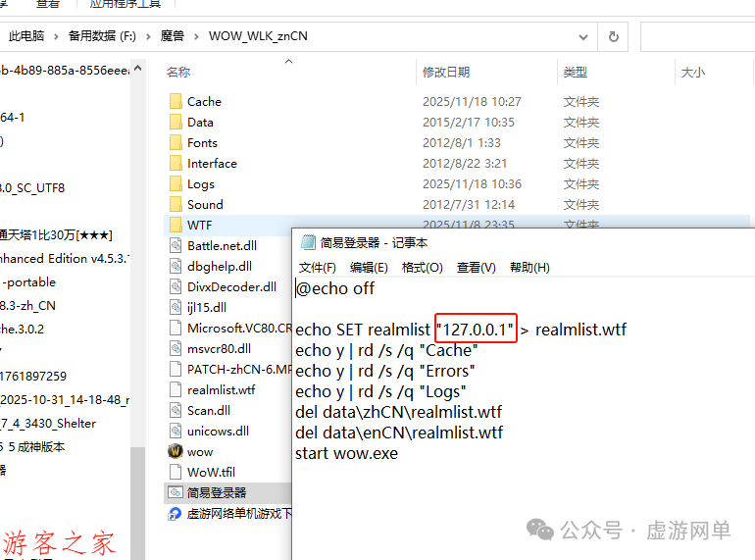The height and width of the screenshot is (560, 755).
Task: Select the realmlist.wtf file icon
Action: click(176, 389)
